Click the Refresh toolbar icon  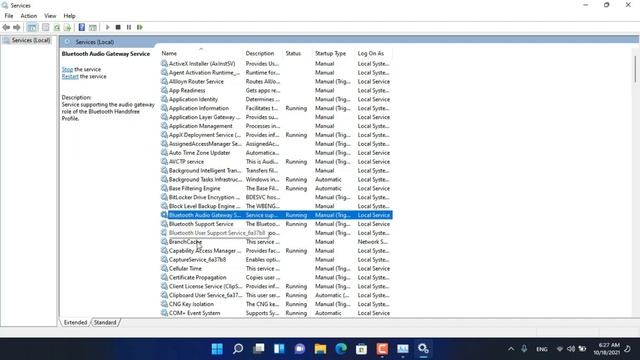(57, 27)
